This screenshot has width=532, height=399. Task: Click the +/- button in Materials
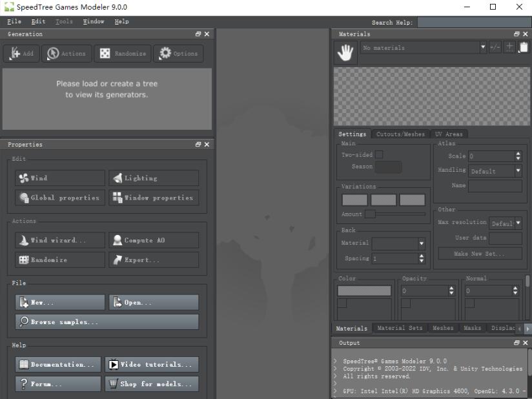pos(495,48)
